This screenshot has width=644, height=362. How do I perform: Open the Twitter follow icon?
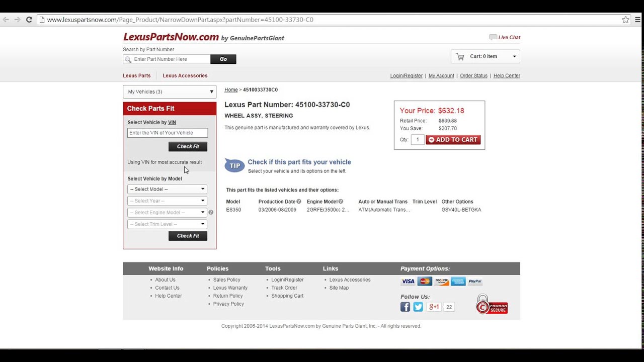click(x=418, y=307)
